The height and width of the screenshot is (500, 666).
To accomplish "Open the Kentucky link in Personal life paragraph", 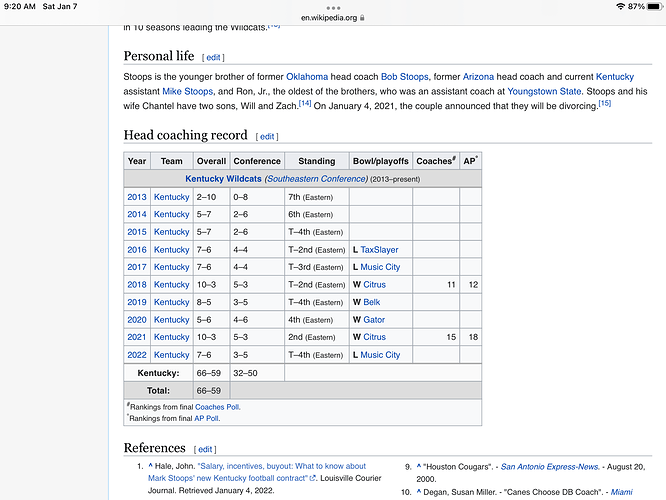I will (x=615, y=77).
